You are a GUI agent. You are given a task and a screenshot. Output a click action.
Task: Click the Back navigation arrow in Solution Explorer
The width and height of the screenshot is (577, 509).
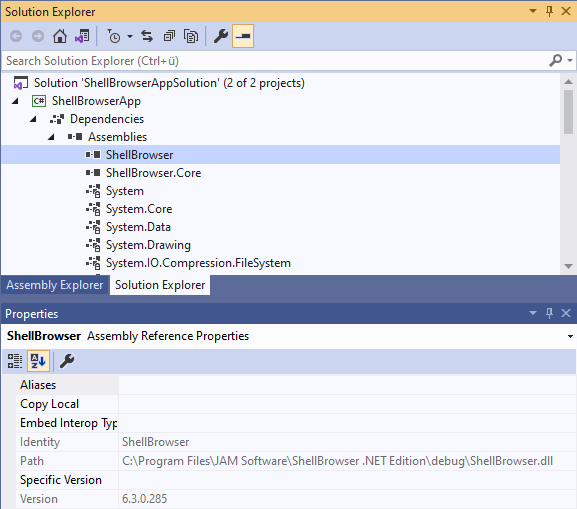tap(16, 36)
